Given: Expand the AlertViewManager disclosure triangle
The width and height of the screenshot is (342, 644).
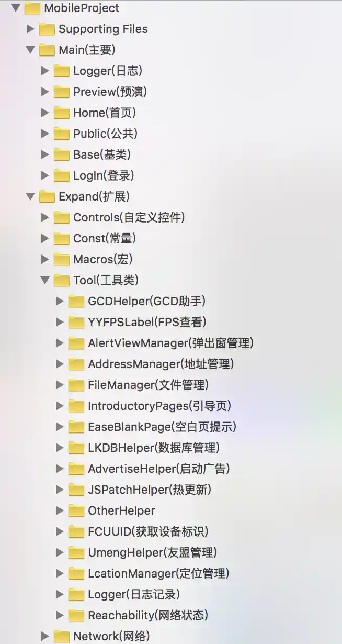Looking at the screenshot, I should (60, 343).
